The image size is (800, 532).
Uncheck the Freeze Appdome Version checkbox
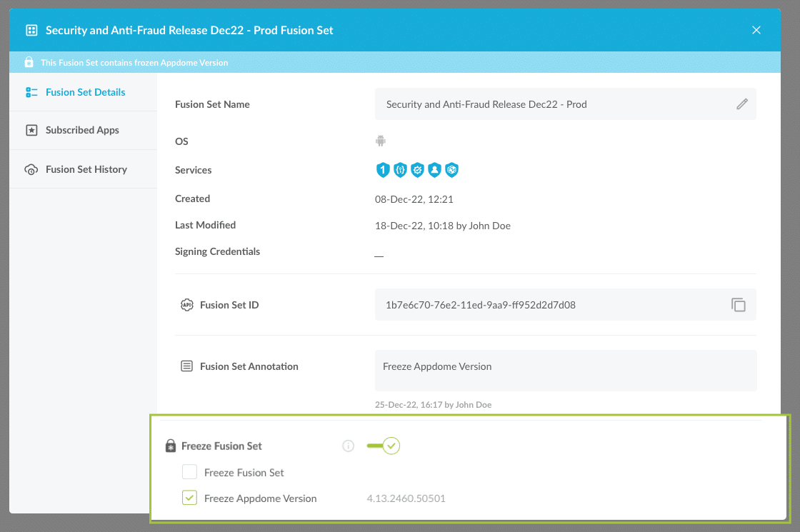(x=189, y=498)
